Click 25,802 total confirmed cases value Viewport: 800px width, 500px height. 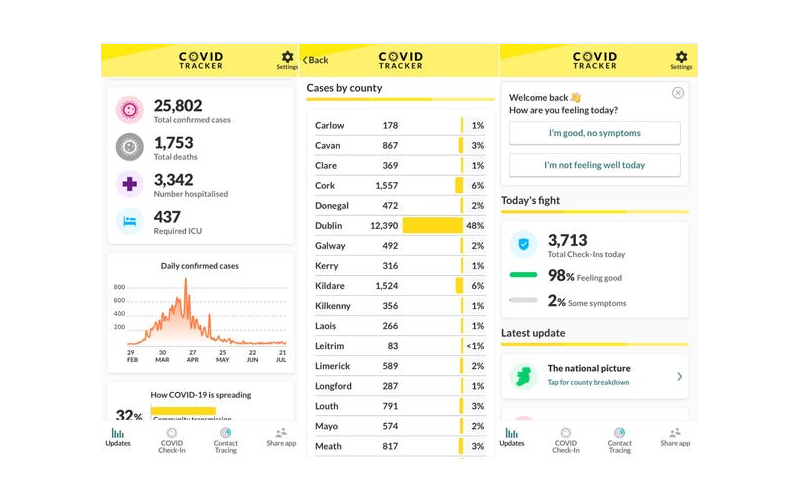click(178, 106)
